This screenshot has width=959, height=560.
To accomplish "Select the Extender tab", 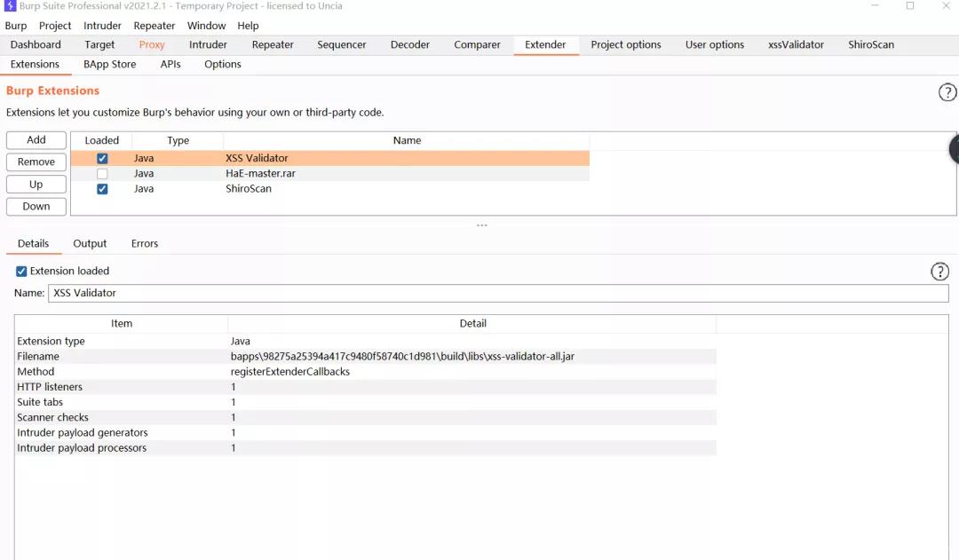I will tap(545, 44).
